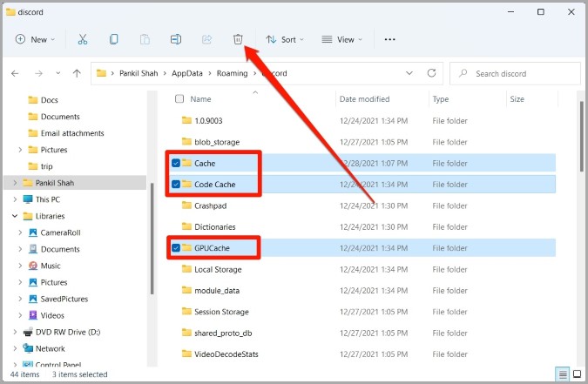Click AppData in the address path
The image size is (588, 384).
187,73
